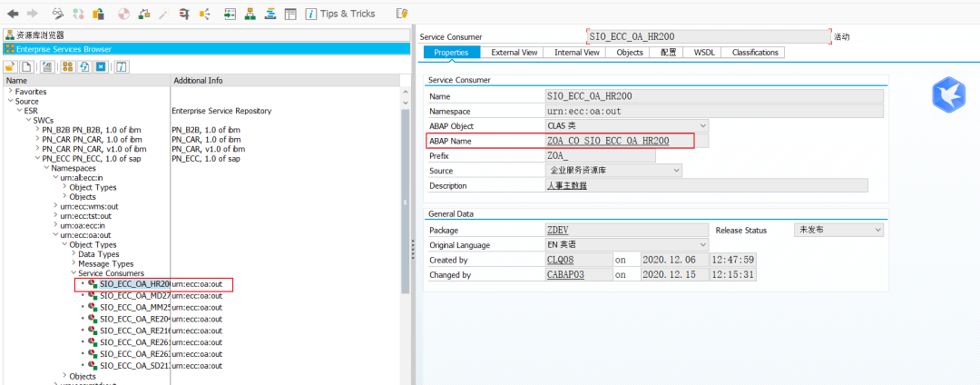Click the CLQ08 created-by user link
Image resolution: width=980 pixels, height=385 pixels.
click(x=561, y=260)
